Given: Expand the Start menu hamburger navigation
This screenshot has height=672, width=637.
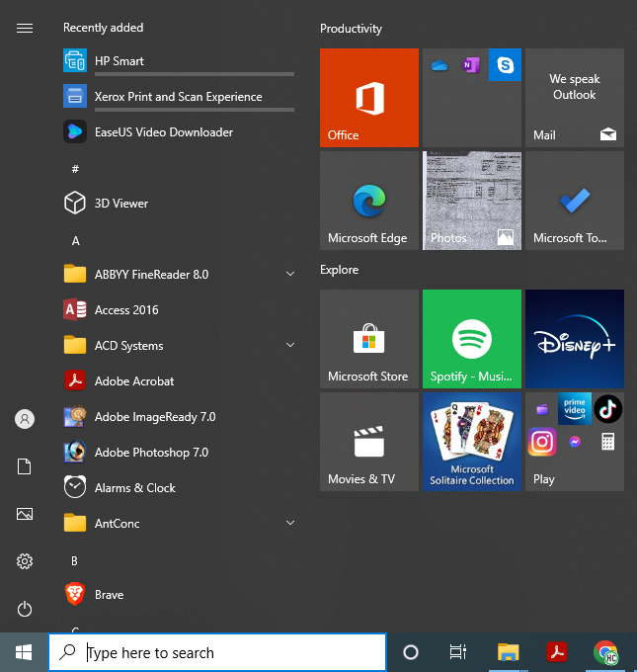Looking at the screenshot, I should 25,29.
